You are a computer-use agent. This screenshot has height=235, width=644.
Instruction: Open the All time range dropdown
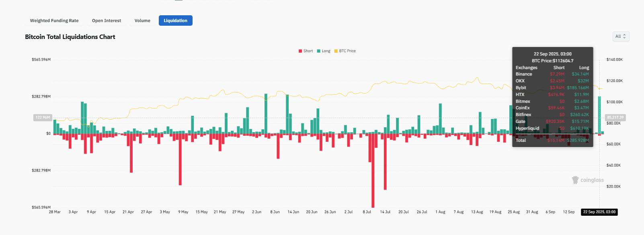(621, 37)
